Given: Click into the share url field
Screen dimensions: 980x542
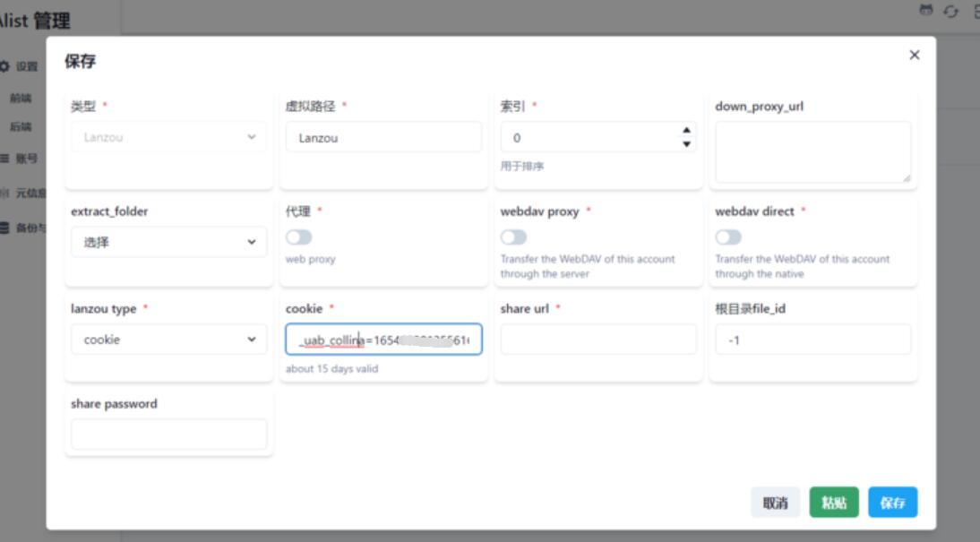Looking at the screenshot, I should tap(598, 340).
